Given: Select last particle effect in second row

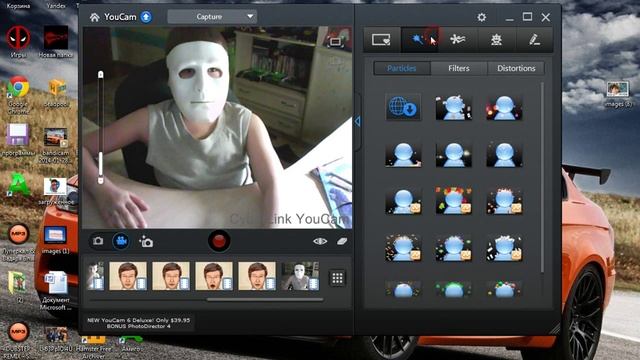Looking at the screenshot, I should coord(504,155).
